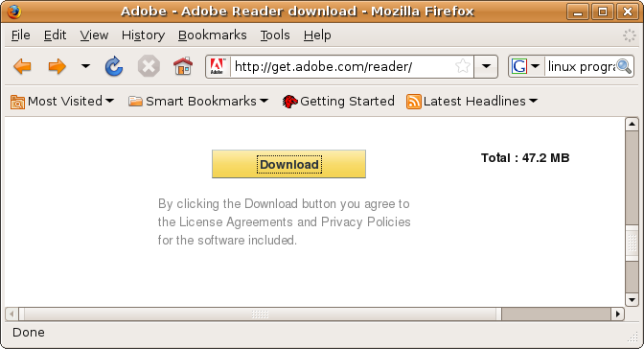Open the address bar URL history dropdown
Screen dimensions: 644x349
(x=486, y=66)
